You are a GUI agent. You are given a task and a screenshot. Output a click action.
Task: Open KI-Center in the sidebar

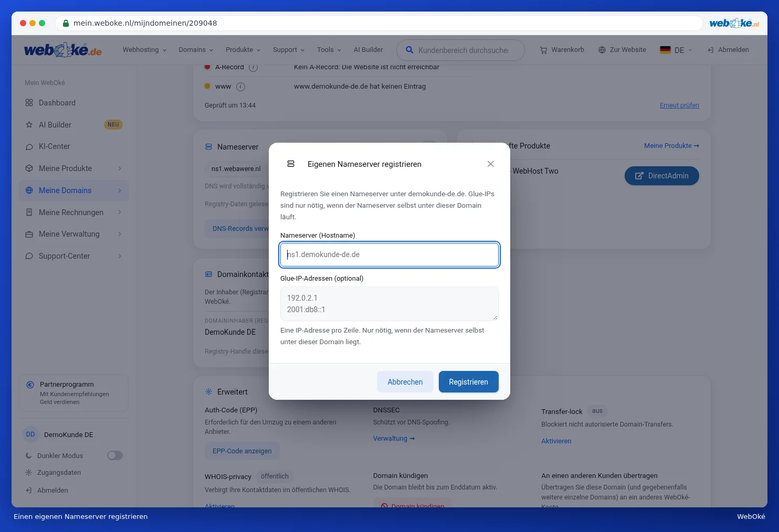click(x=73, y=146)
